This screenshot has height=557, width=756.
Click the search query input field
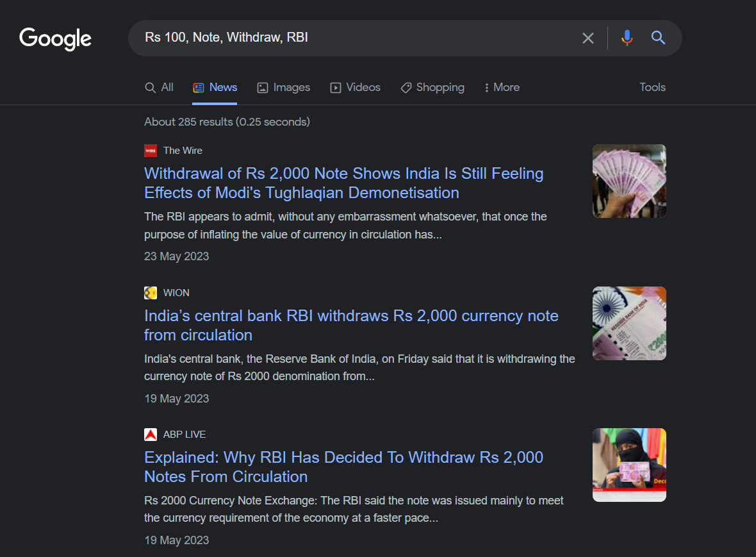click(x=352, y=38)
